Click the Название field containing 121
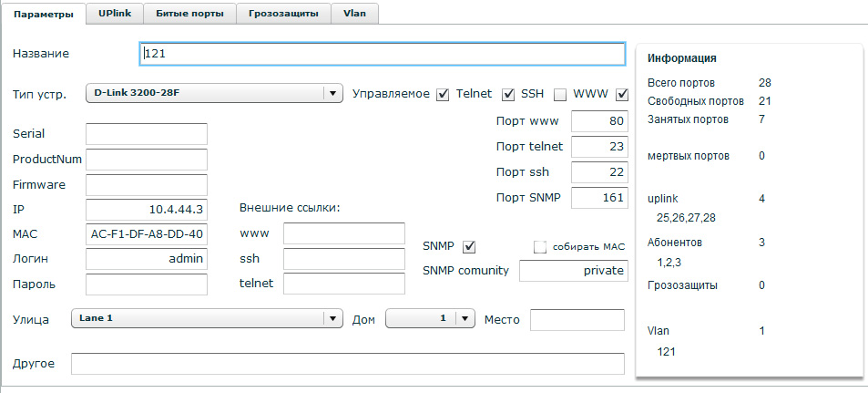The image size is (868, 393). pyautogui.click(x=383, y=54)
